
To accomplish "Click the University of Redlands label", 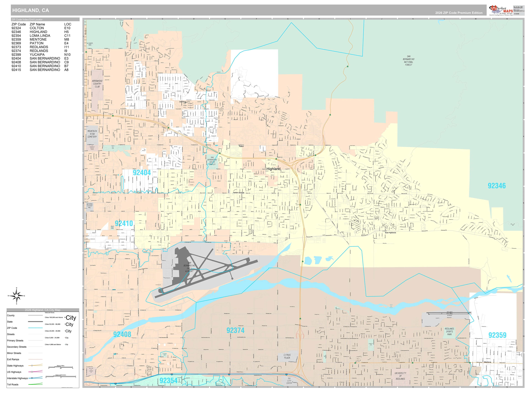I will tap(400, 376).
